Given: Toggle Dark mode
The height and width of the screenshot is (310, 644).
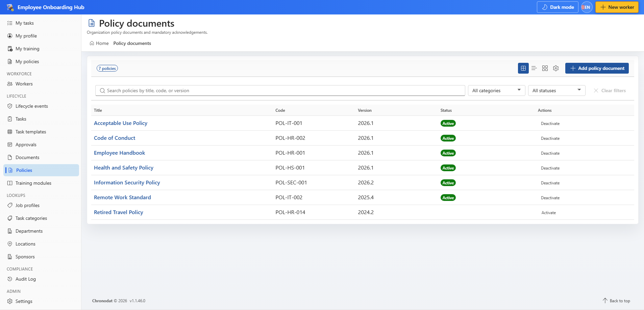Looking at the screenshot, I should pyautogui.click(x=558, y=7).
